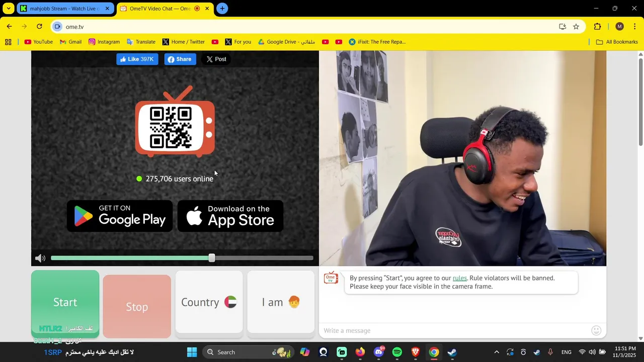Click the QR code TV logo
This screenshot has width=644, height=362.
coord(175,122)
